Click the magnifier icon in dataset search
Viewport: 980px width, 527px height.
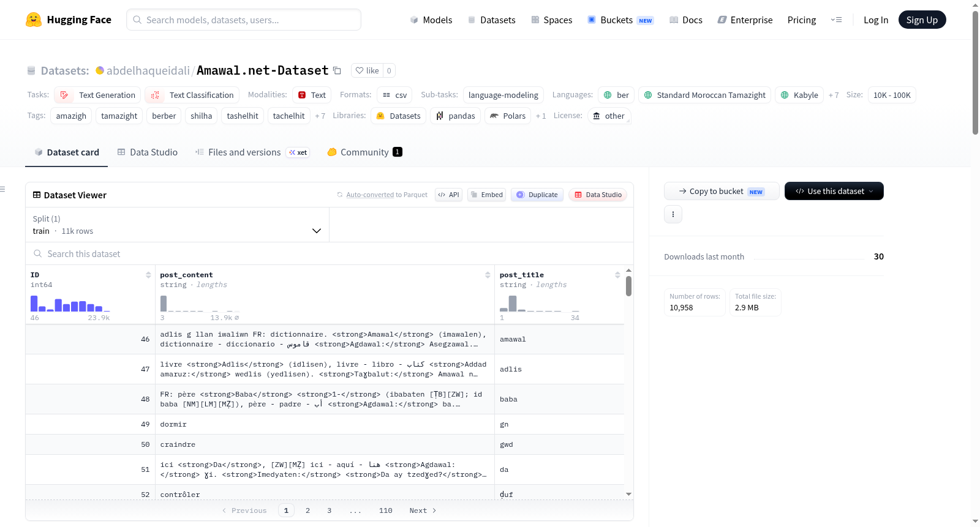[37, 253]
